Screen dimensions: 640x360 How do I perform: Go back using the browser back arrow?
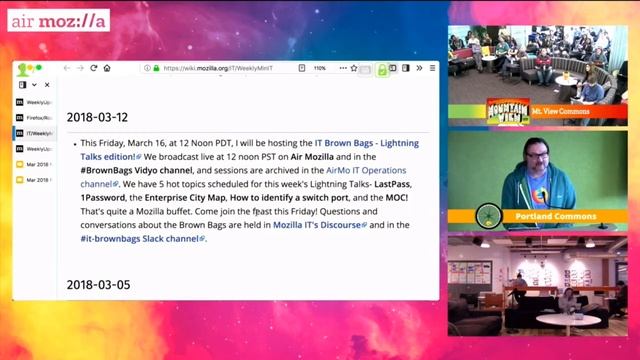coord(67,68)
